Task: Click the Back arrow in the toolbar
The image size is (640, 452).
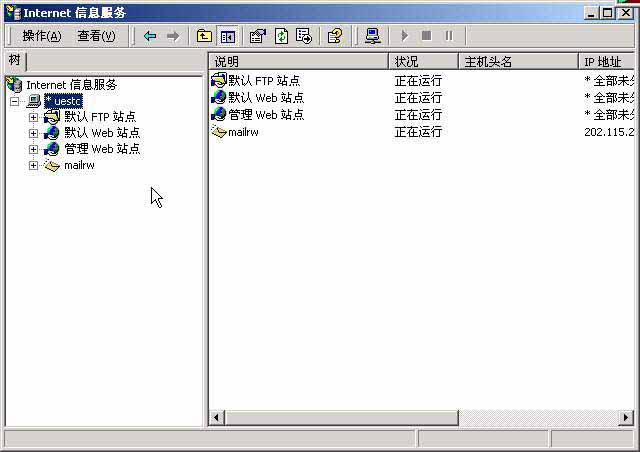Action: [150, 36]
